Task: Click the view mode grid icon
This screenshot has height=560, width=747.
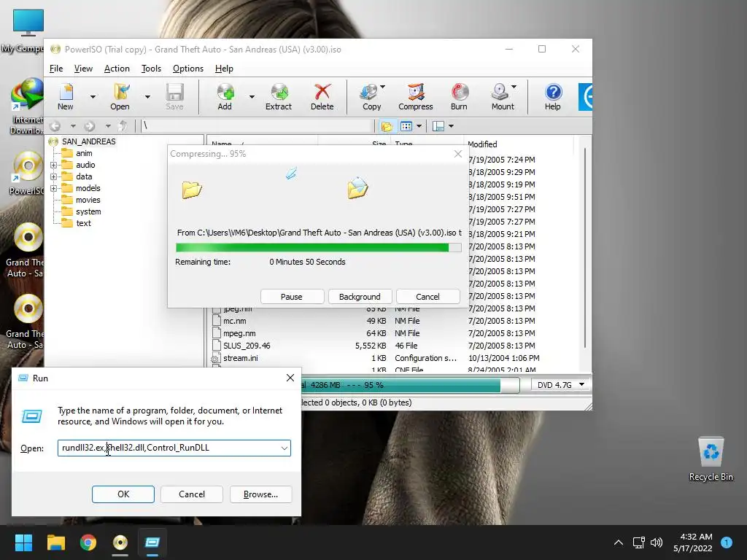Action: [406, 126]
